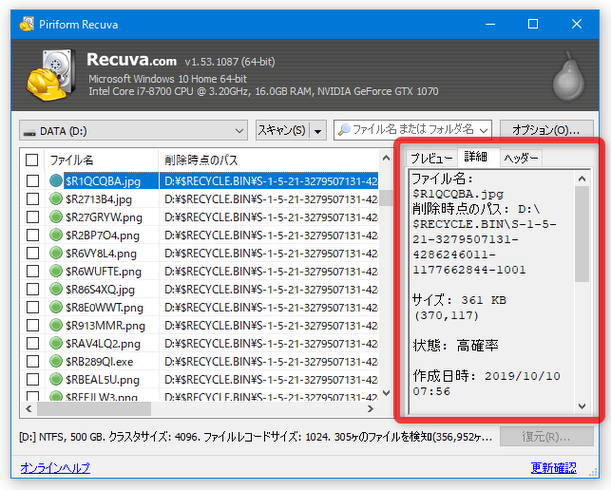Maximize the Piriform Recuva window
The image size is (611, 490).
[x=533, y=24]
